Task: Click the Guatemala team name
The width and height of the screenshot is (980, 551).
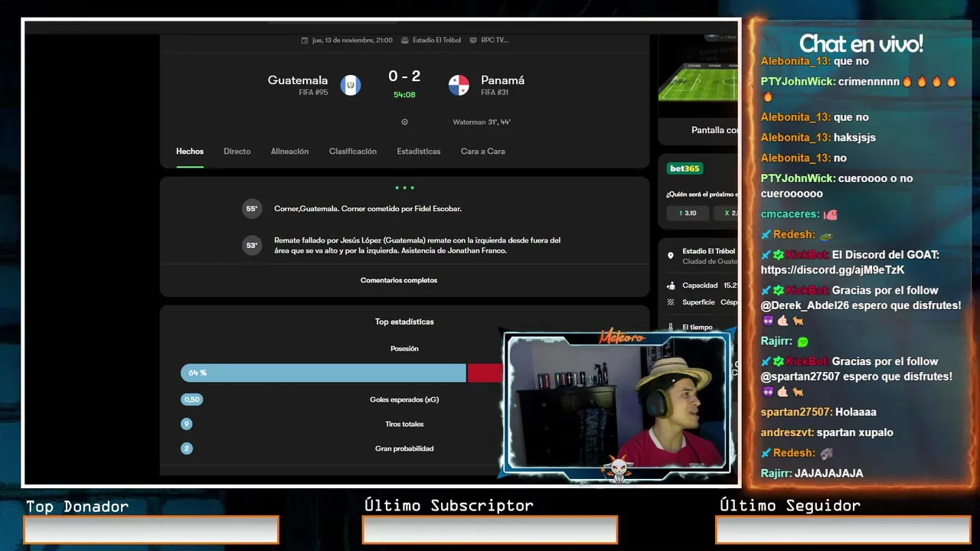Action: coord(298,80)
